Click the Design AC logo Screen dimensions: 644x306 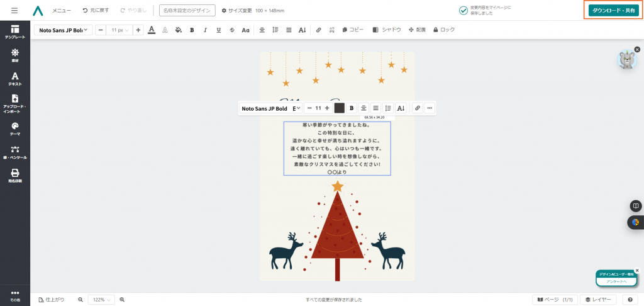38,10
